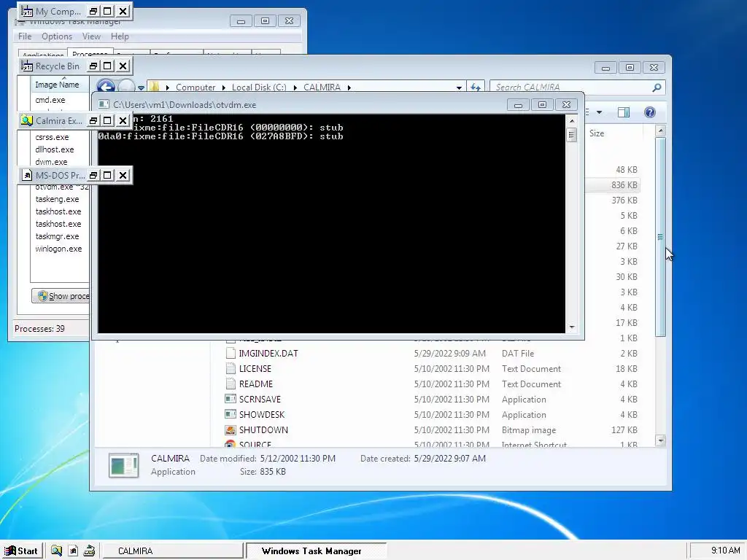
Task: Click the Explorer refresh button
Action: tap(475, 87)
